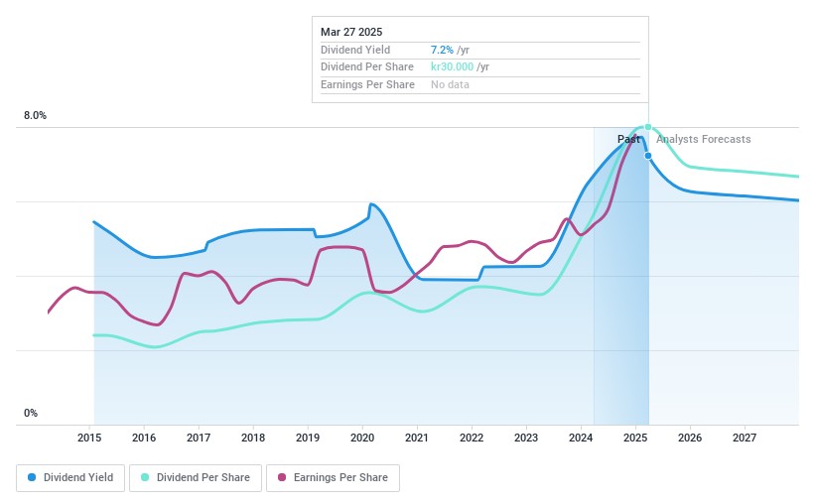Click the Mar 27 2025 tooltip date
The image size is (815, 504).
(350, 32)
